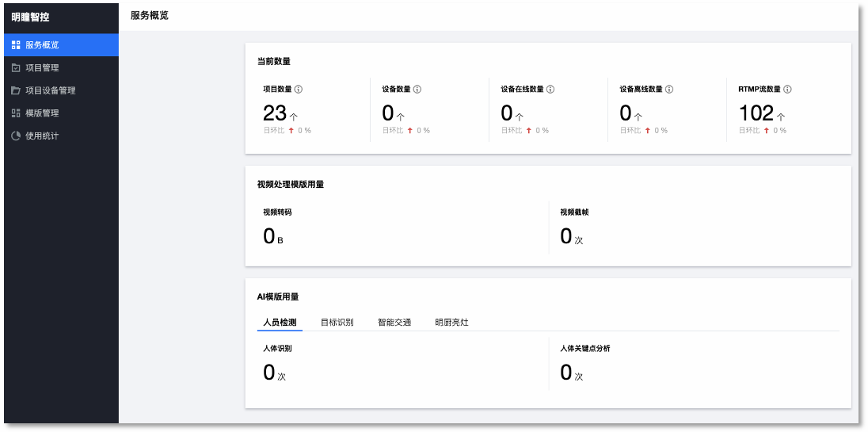This screenshot has height=432, width=868.
Task: Select the 明厨亮灶 tab
Action: [x=451, y=323]
